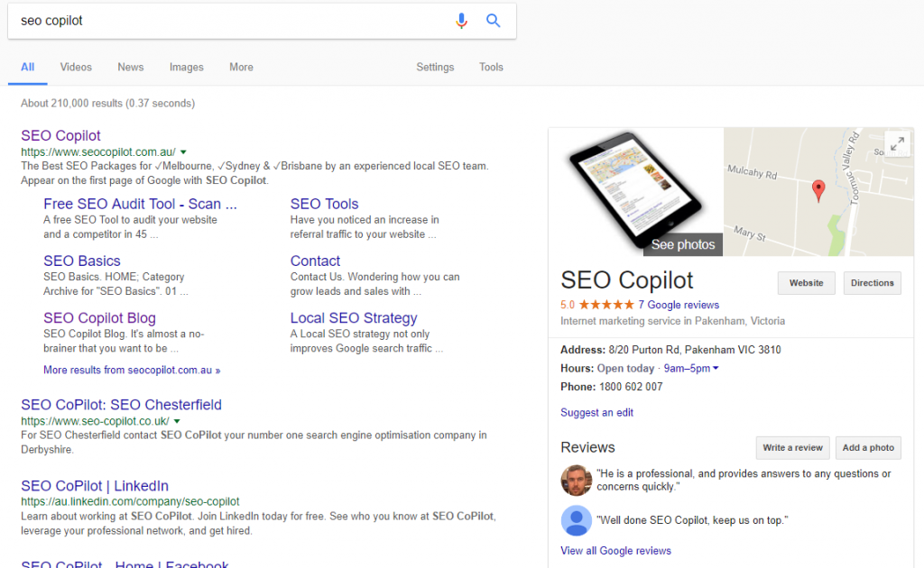Image resolution: width=924 pixels, height=568 pixels.
Task: Get Directions to SEO Copilot
Action: [x=873, y=283]
